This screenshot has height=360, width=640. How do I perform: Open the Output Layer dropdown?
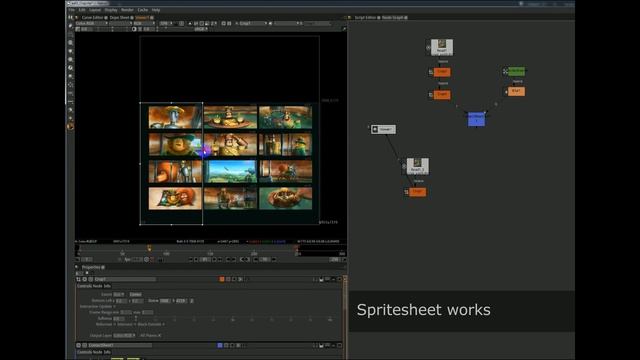[124, 336]
